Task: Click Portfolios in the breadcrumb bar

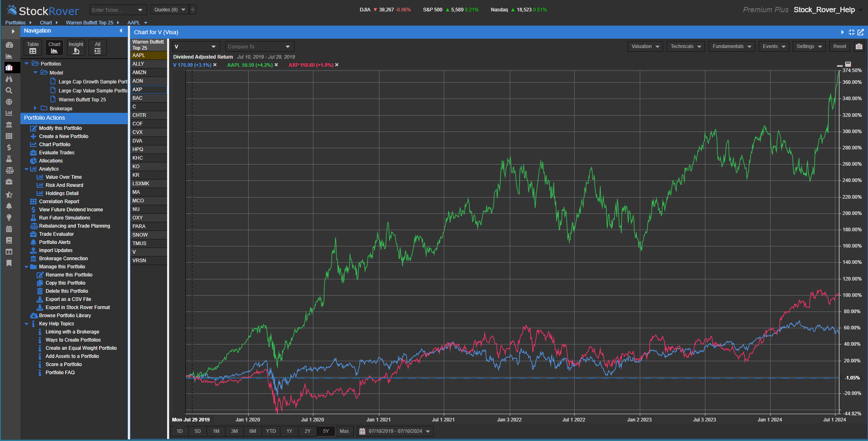Action: 15,23
